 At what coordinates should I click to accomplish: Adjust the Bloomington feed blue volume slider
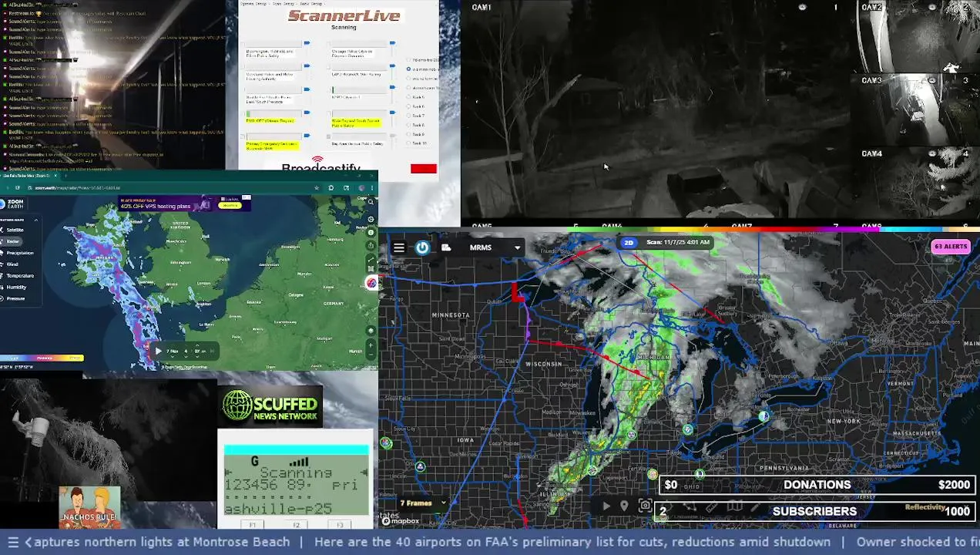[307, 42]
